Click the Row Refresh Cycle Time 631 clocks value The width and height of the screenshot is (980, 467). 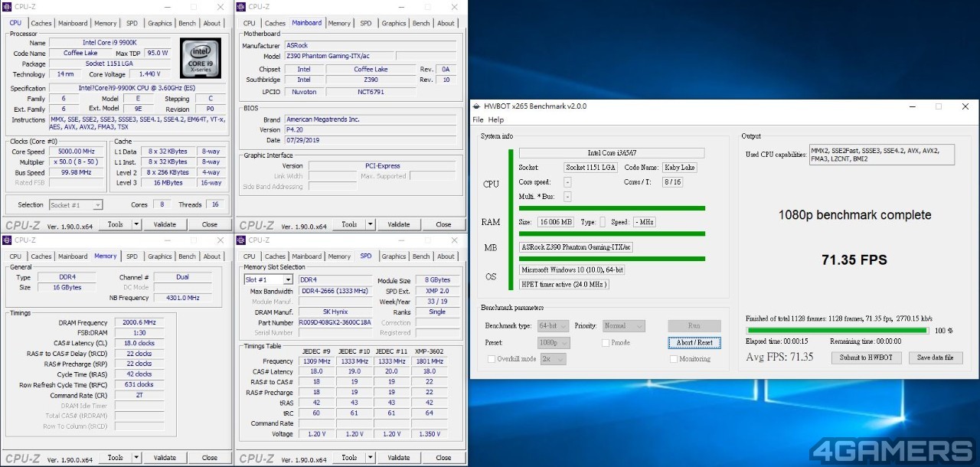point(139,385)
